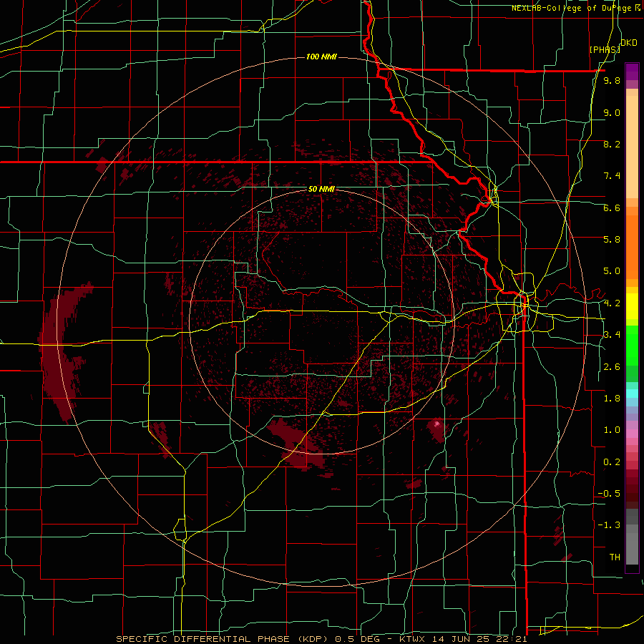Click the DKD label above the color bar
The width and height of the screenshot is (644, 644).
[628, 43]
